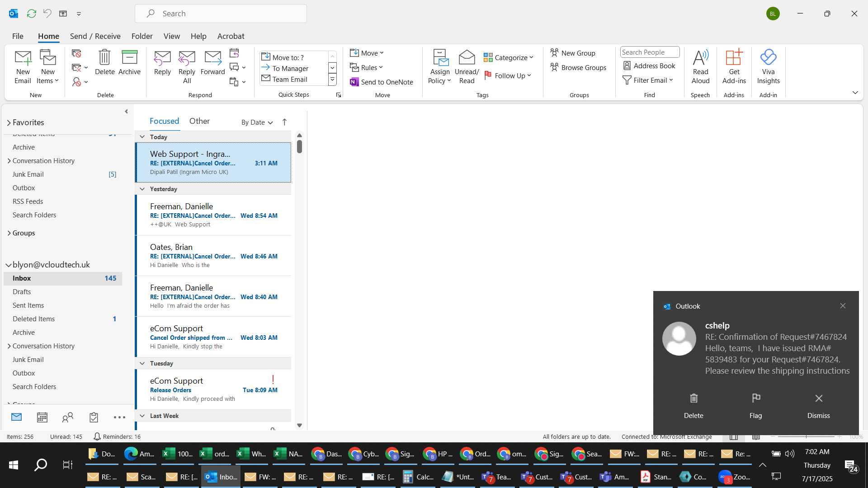The width and height of the screenshot is (868, 488).
Task: Open the Assign Policy dropdown
Action: 439,67
